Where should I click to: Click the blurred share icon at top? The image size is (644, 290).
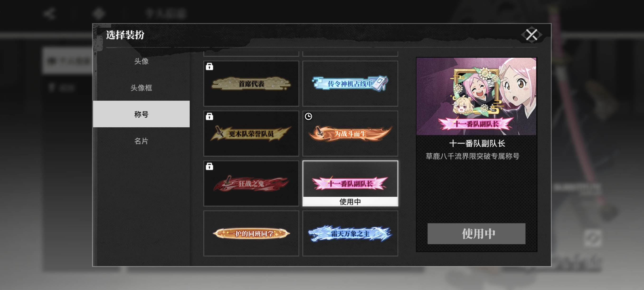click(49, 14)
